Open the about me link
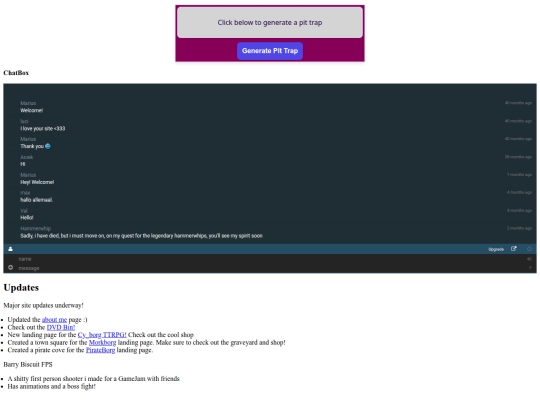Viewport: 540px width, 405px height. [x=54, y=320]
